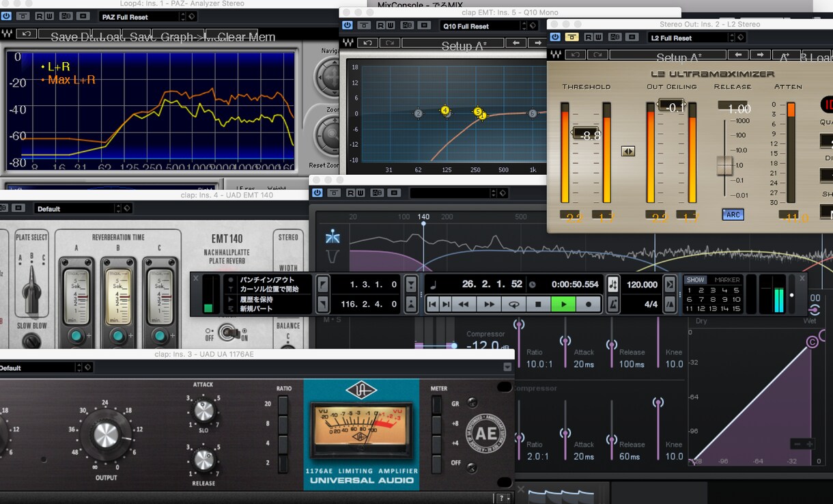This screenshot has width=833, height=504.
Task: Open the Default preset dropdown in EMT 140
Action: 83,208
